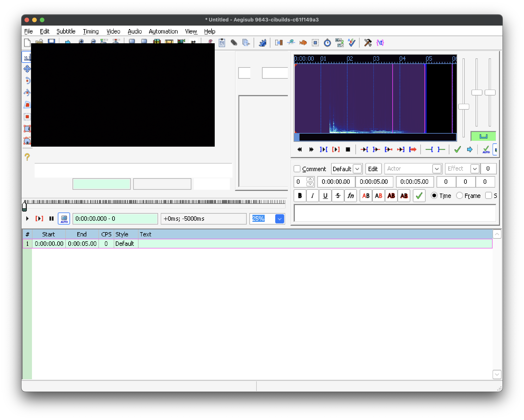Open the Automation menu

[x=163, y=31]
